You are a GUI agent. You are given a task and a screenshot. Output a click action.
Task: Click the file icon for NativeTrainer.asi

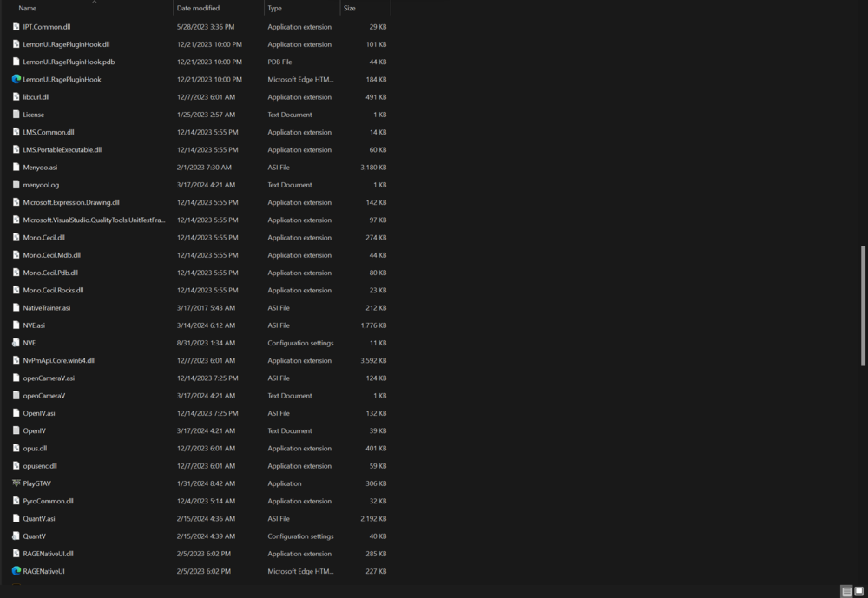pos(16,308)
